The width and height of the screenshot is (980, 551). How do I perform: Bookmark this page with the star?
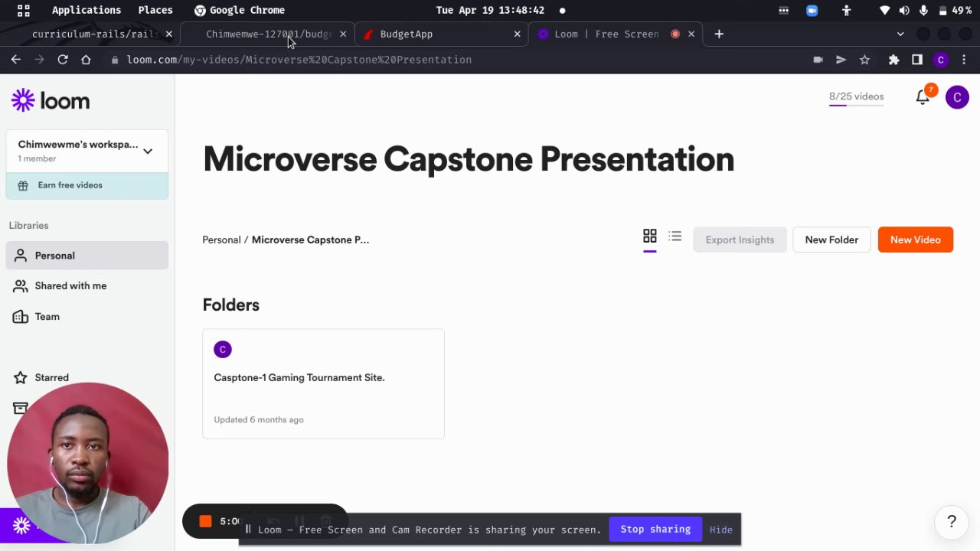coord(864,60)
